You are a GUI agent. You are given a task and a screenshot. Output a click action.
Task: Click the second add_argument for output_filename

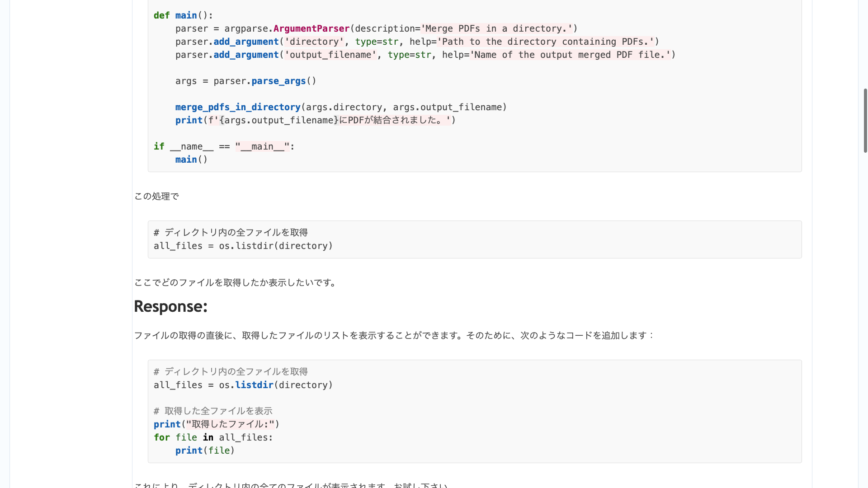click(x=245, y=55)
